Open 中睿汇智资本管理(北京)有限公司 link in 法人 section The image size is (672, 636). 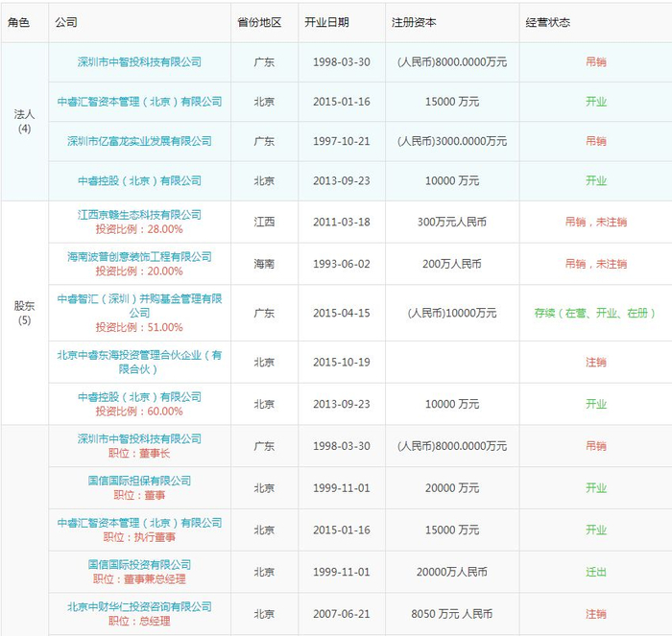point(139,102)
